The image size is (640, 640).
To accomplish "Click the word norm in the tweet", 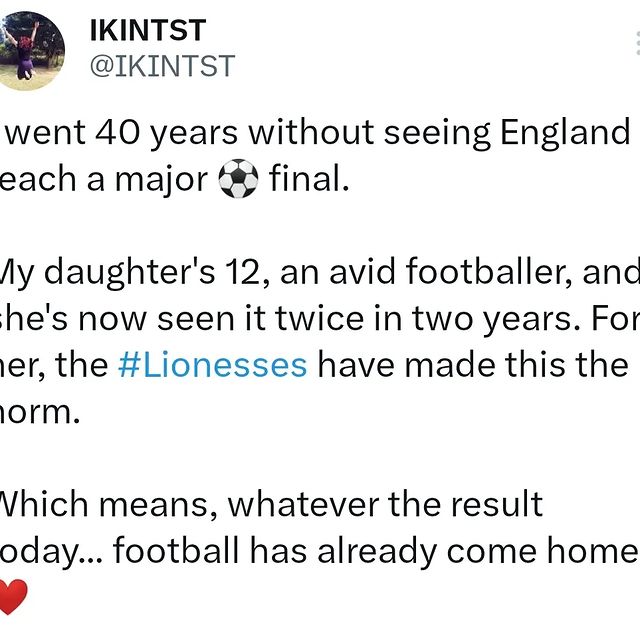I will pos(39,411).
